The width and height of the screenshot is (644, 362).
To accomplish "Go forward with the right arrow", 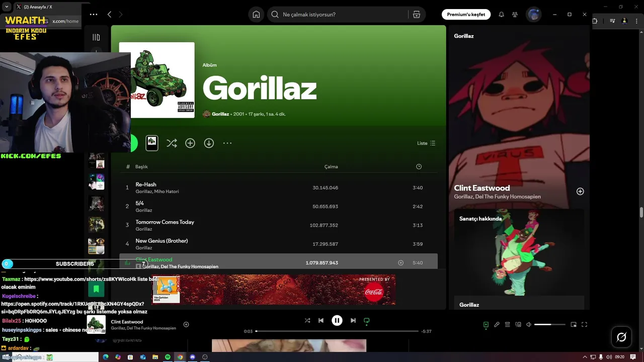I will tap(120, 15).
